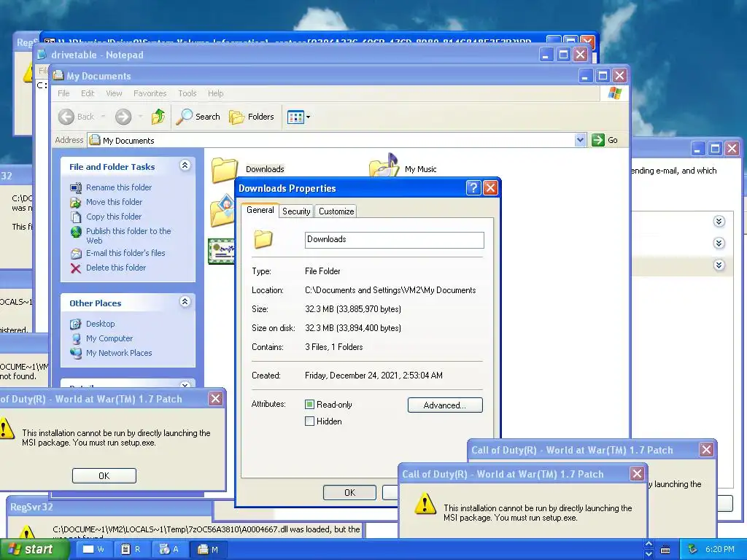Select the Downloads folder icon
This screenshot has width=747, height=560.
pyautogui.click(x=225, y=169)
